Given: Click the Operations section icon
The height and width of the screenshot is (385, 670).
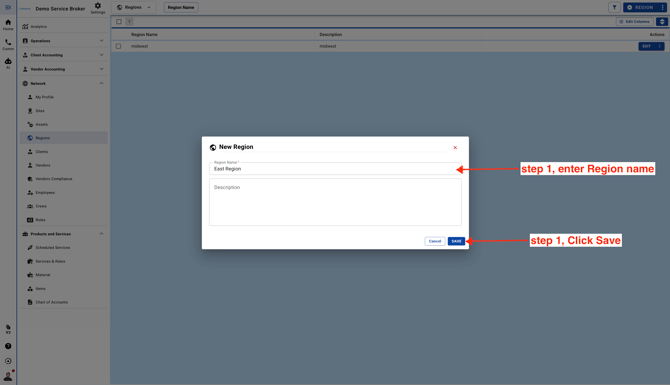Looking at the screenshot, I should pyautogui.click(x=25, y=41).
